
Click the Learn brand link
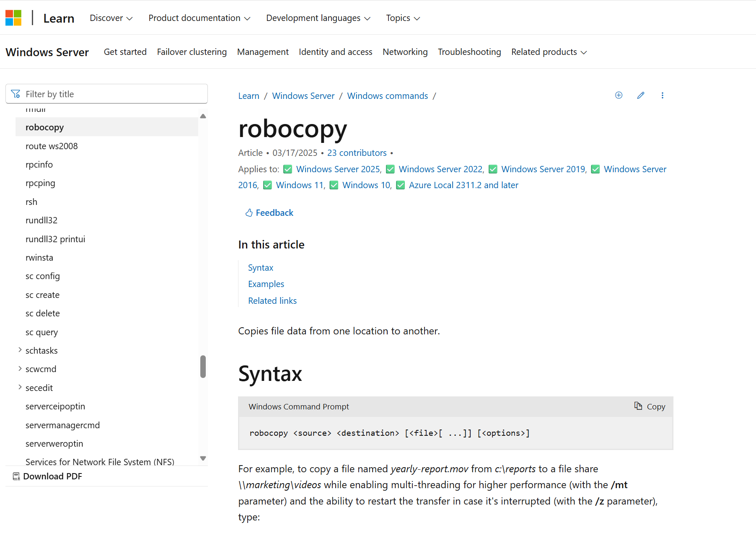pos(59,18)
